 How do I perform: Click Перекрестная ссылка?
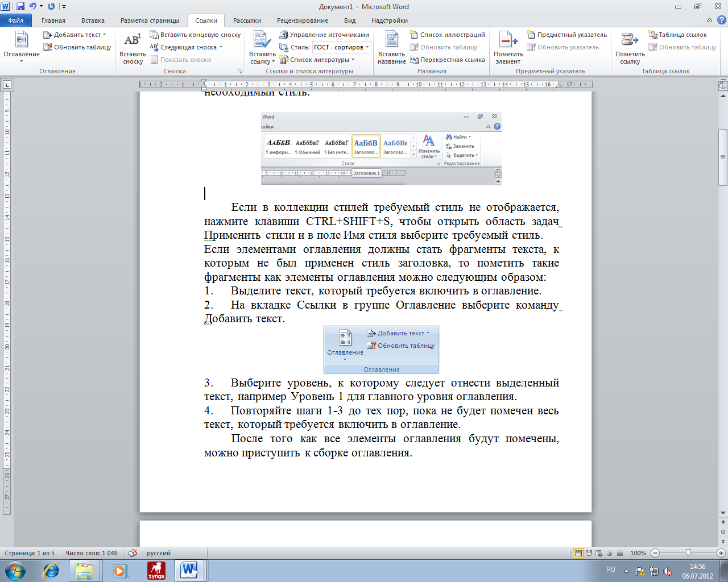point(447,60)
